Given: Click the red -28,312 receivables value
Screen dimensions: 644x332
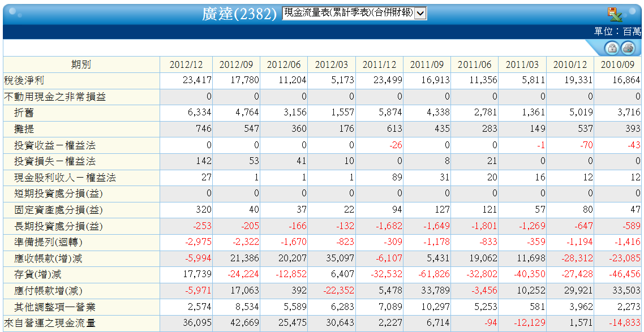Looking at the screenshot, I should 578,258.
